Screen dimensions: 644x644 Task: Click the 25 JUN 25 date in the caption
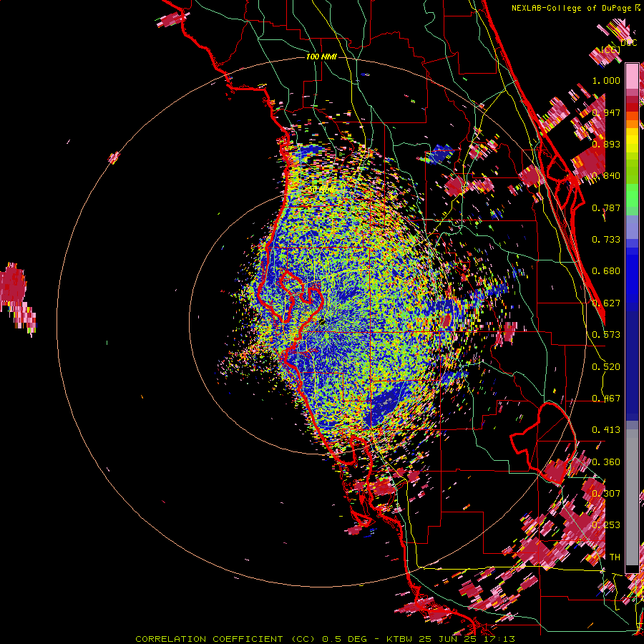click(x=449, y=639)
